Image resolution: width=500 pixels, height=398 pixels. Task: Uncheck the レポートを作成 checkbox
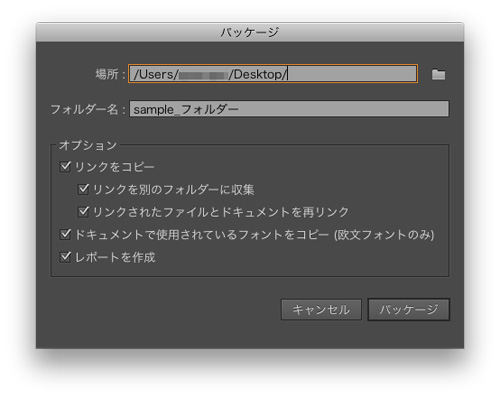(x=65, y=257)
